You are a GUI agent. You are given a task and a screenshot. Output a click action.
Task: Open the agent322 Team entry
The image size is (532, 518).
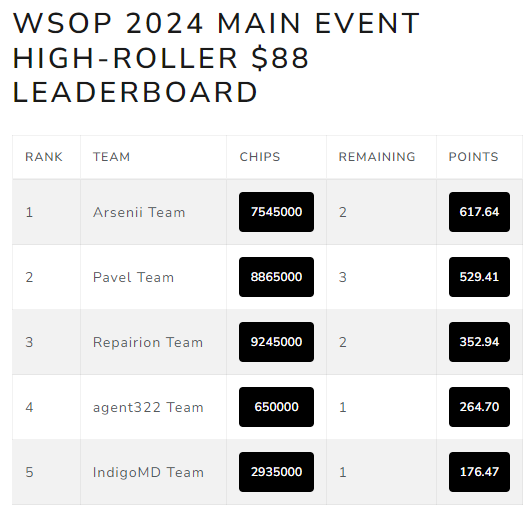(148, 407)
